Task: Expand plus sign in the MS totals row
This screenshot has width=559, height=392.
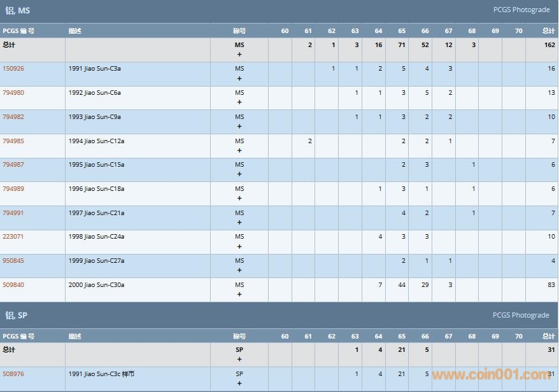Action: pos(239,55)
